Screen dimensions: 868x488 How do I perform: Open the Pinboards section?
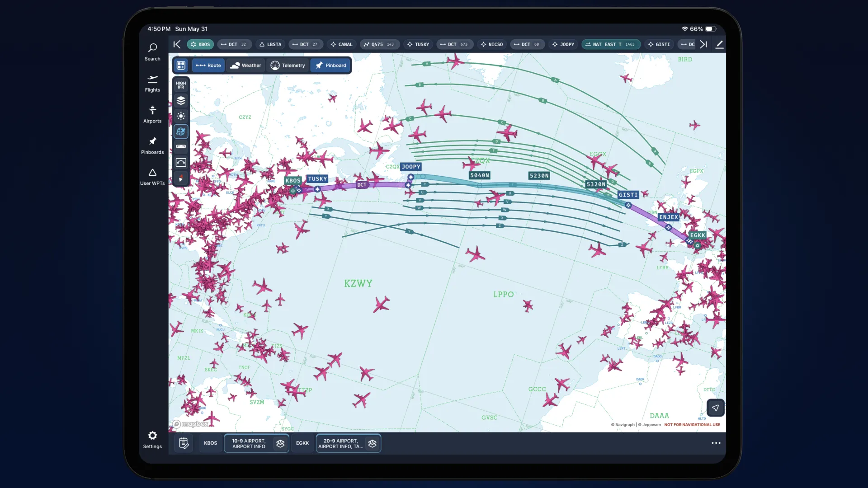pos(152,145)
